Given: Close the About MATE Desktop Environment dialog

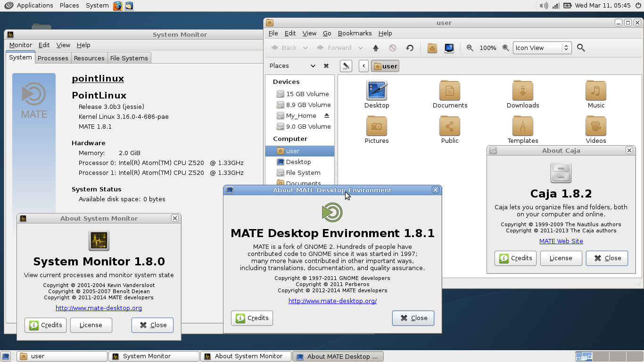Looking at the screenshot, I should tap(413, 318).
